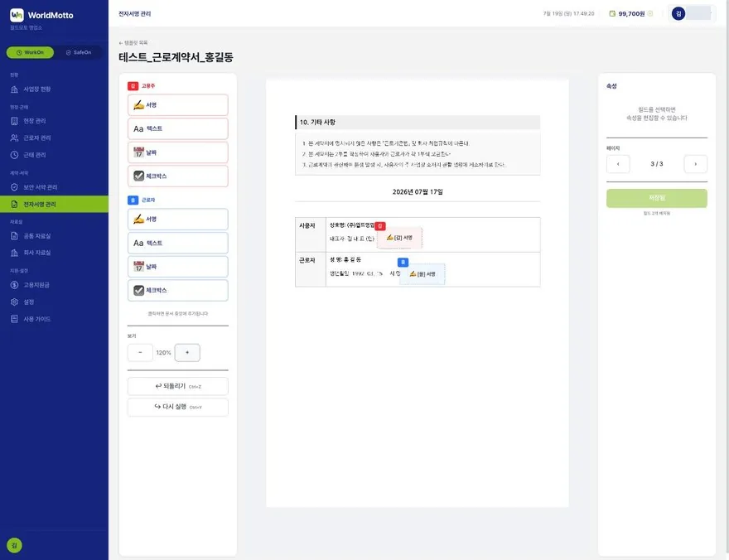Select the placed [갑] 서명 field on the document

coord(399,238)
